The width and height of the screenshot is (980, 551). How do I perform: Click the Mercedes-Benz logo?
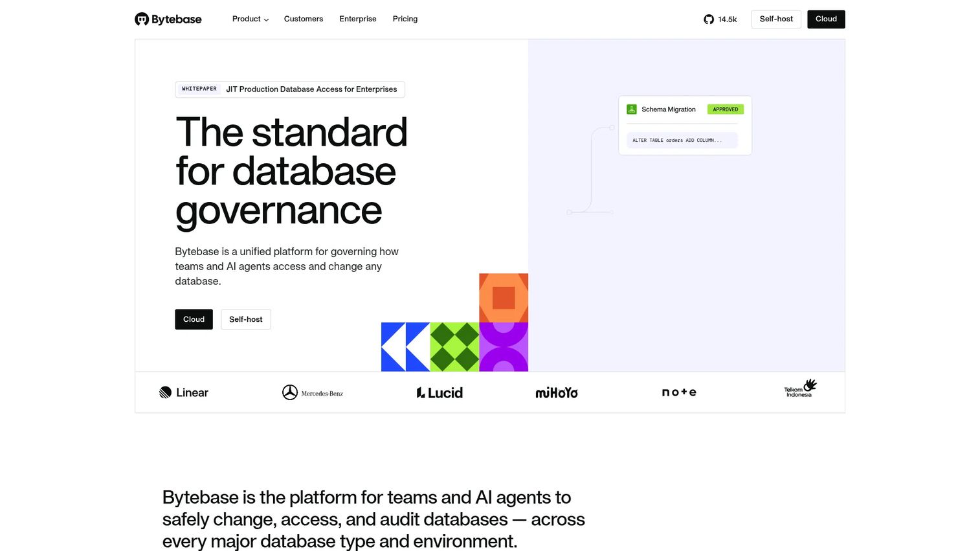[313, 392]
